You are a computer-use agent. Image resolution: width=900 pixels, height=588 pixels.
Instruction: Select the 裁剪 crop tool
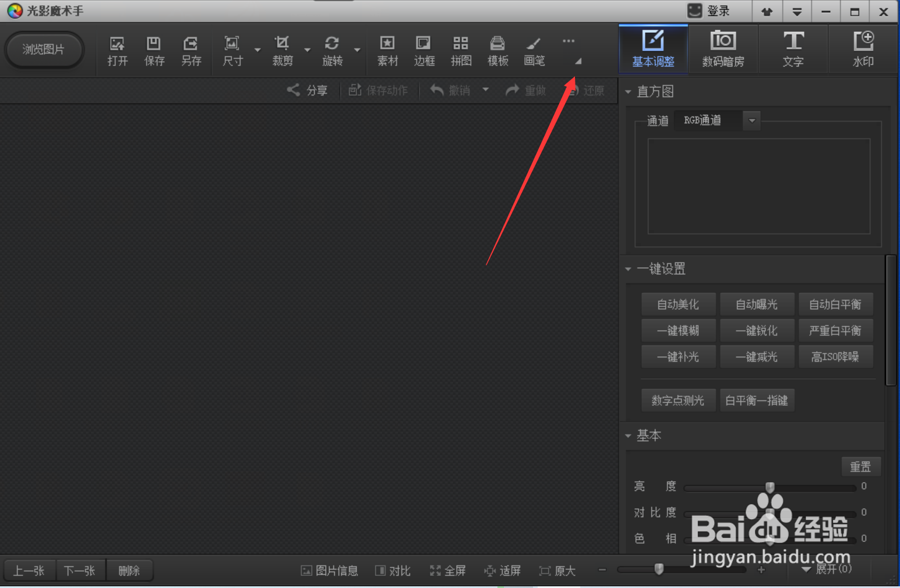(283, 51)
